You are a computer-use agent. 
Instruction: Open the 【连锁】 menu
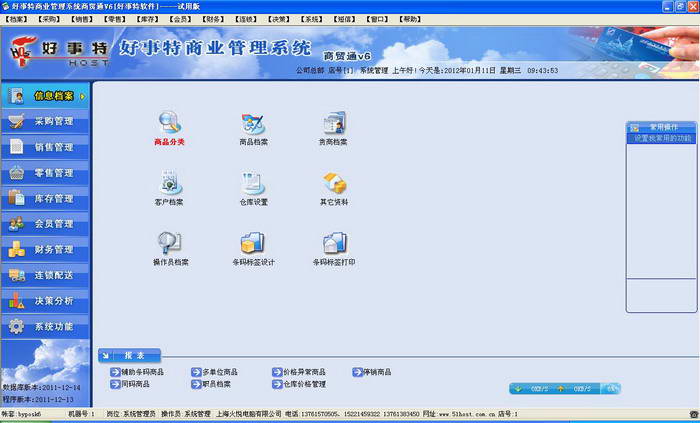[246, 19]
